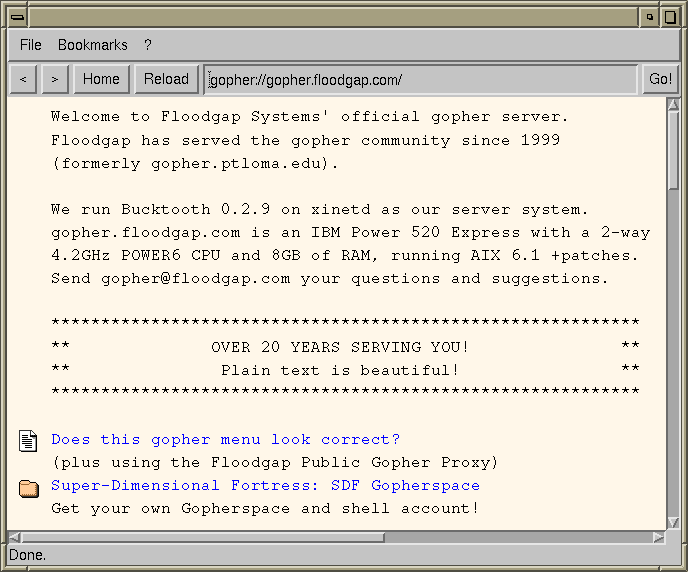Go back with the < button
The width and height of the screenshot is (688, 572).
(23, 79)
